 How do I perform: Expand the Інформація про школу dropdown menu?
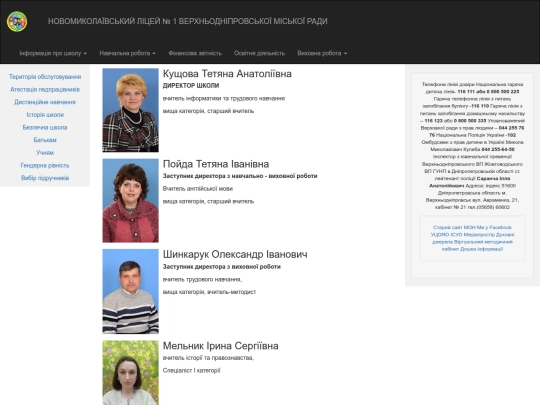coord(53,53)
